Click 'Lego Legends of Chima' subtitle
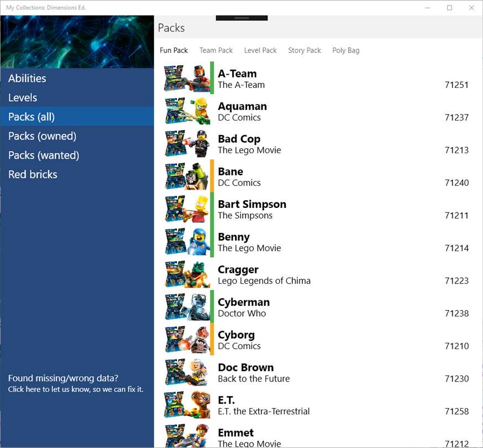 tap(264, 281)
